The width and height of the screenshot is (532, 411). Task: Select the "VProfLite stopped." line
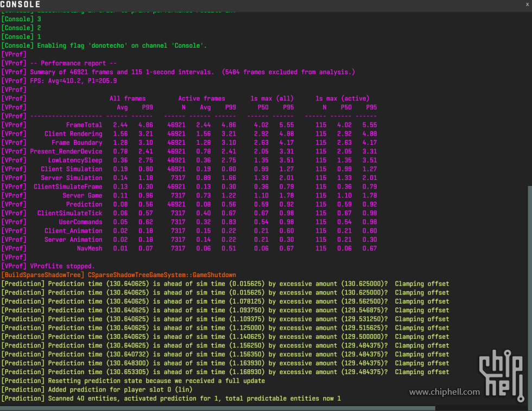point(48,266)
